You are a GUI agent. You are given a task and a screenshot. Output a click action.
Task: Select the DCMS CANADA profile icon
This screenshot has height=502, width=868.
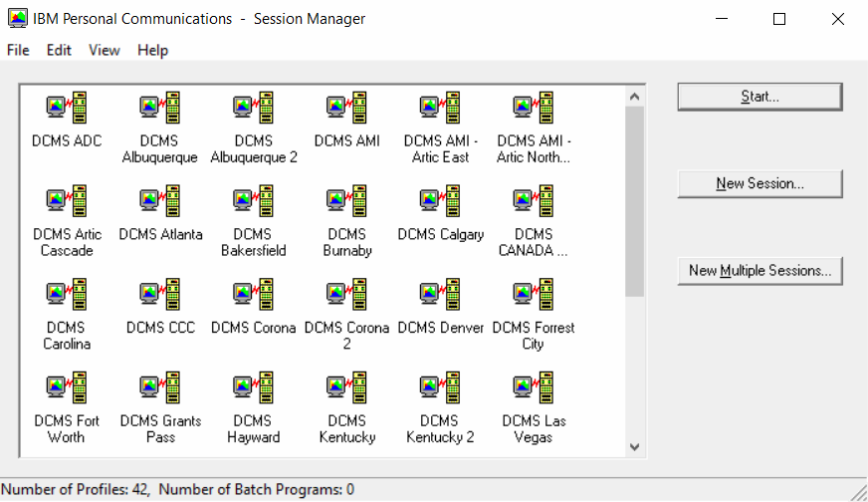(534, 201)
